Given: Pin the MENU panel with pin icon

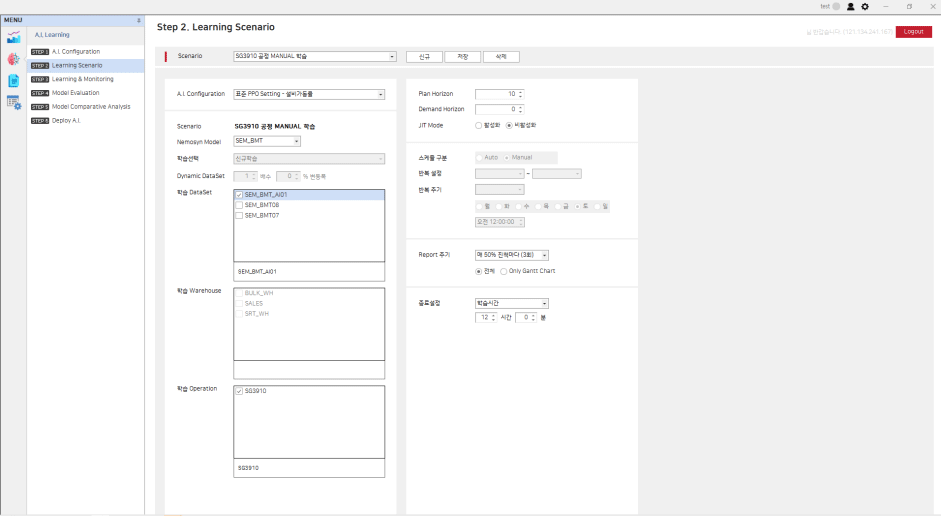Looking at the screenshot, I should point(139,20).
